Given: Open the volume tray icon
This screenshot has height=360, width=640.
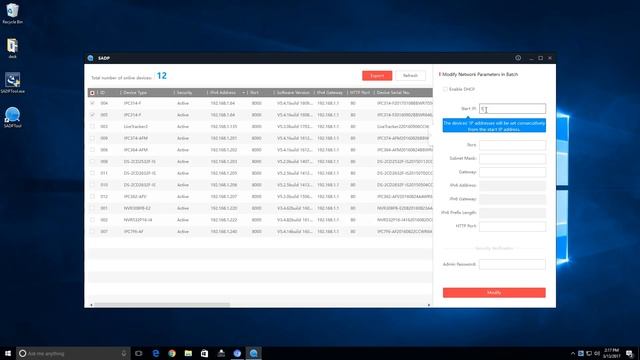Looking at the screenshot, I should (x=597, y=353).
